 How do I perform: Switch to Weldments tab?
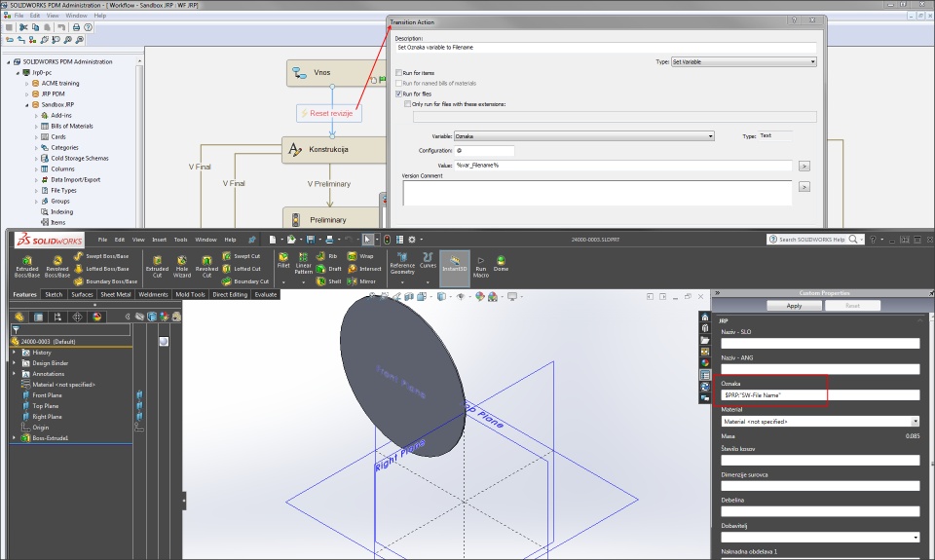tap(153, 295)
